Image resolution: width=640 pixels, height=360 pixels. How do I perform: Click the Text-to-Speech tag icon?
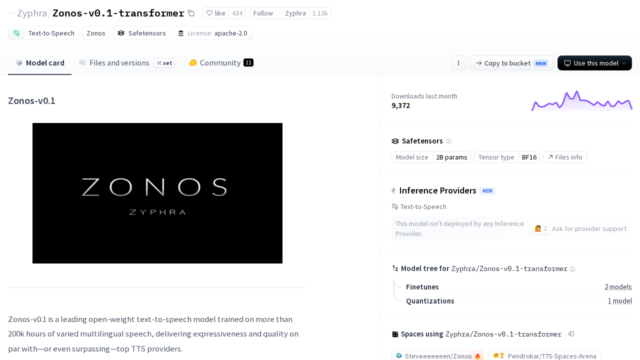tap(17, 33)
